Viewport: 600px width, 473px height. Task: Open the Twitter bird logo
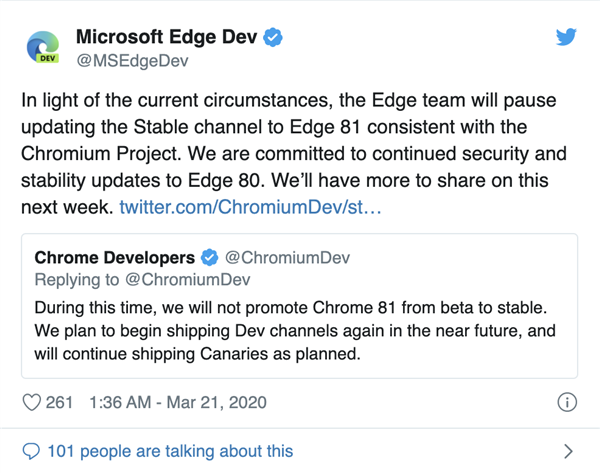point(567,36)
